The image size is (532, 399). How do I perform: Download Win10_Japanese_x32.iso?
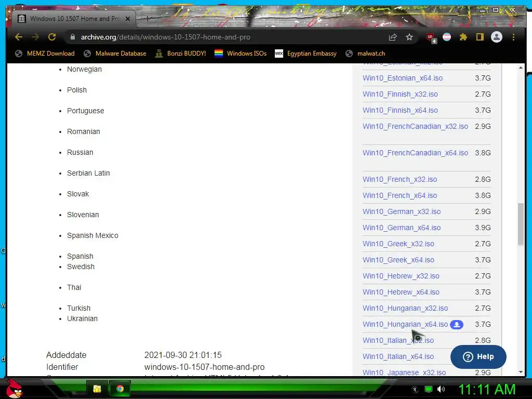[x=404, y=373]
